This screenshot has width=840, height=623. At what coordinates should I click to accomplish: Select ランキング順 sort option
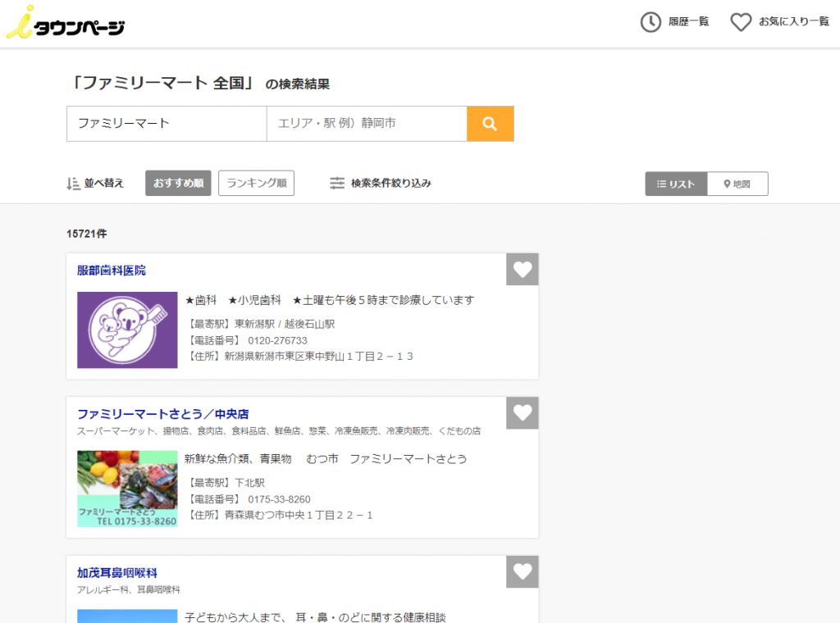256,183
